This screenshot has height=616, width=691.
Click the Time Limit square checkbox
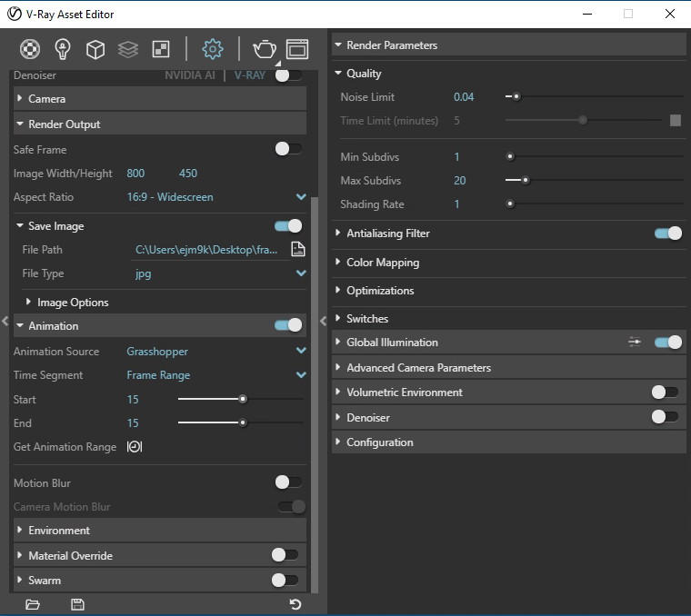[x=676, y=120]
